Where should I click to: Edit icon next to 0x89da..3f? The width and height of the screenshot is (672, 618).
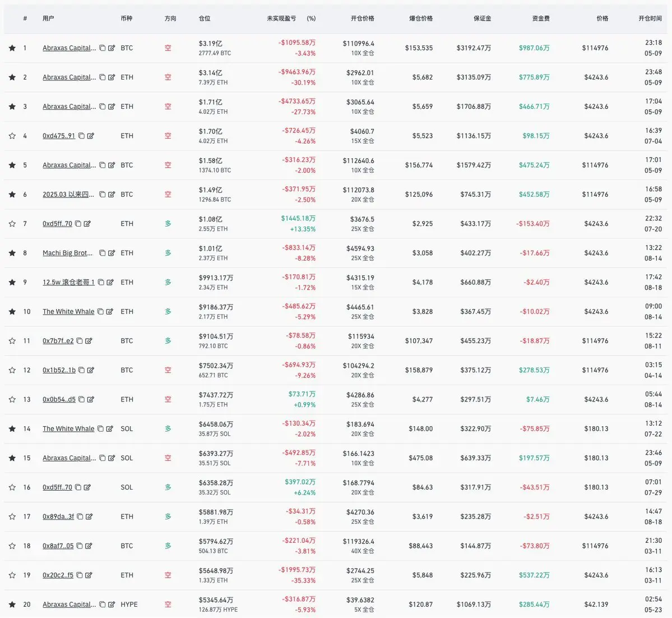(x=89, y=517)
